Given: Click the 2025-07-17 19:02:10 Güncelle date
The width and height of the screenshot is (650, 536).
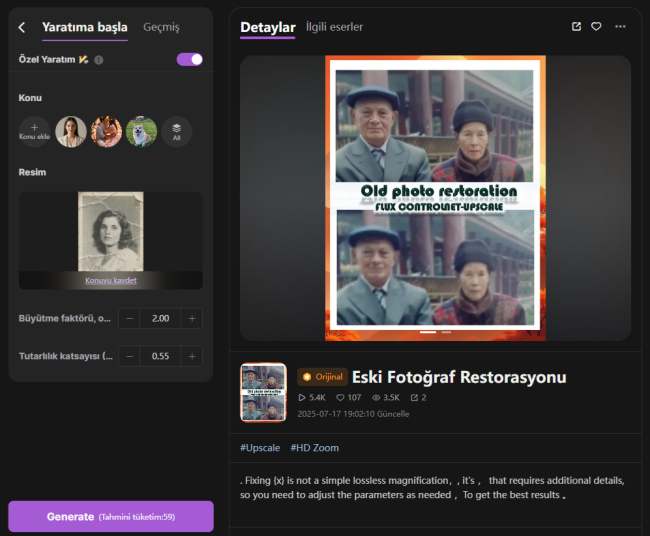Looking at the screenshot, I should (x=353, y=414).
